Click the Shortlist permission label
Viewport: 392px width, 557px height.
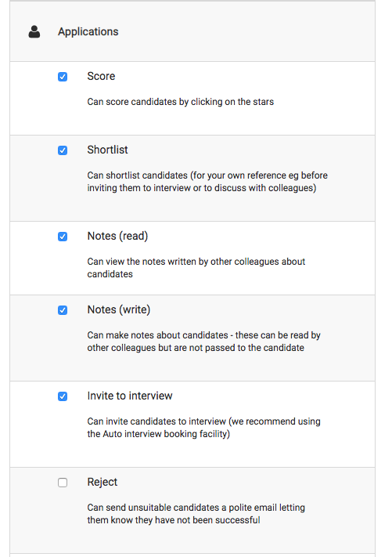(x=107, y=150)
